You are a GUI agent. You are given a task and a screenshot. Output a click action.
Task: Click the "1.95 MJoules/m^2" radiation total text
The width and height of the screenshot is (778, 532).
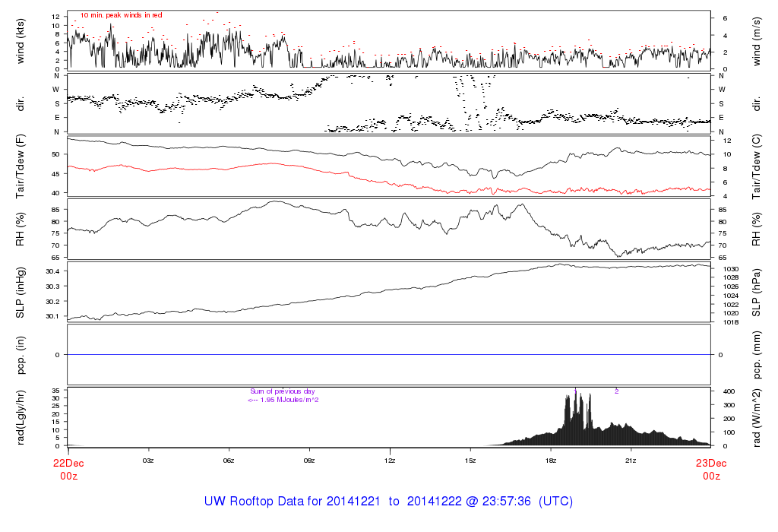[x=283, y=400]
